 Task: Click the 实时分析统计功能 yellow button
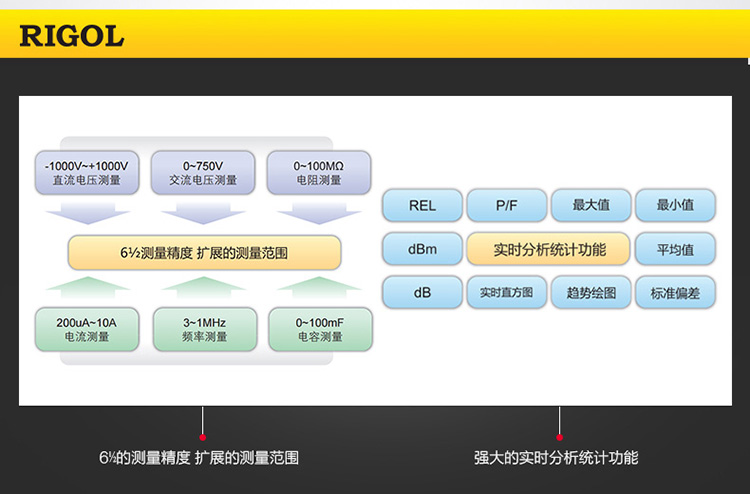pyautogui.click(x=549, y=249)
